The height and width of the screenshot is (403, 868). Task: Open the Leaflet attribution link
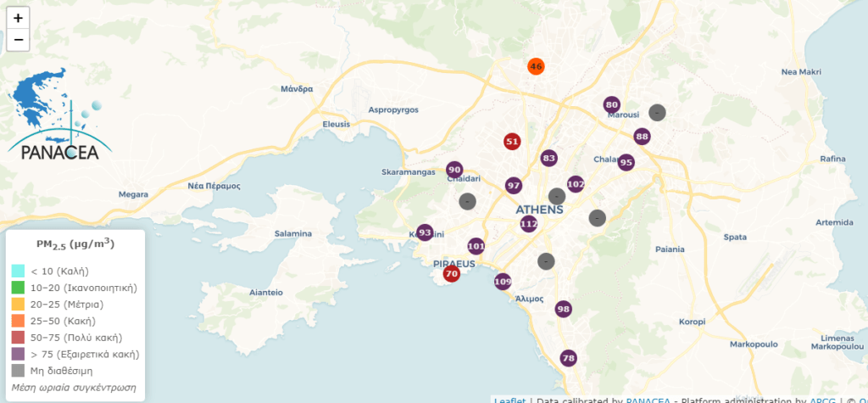pyautogui.click(x=509, y=399)
